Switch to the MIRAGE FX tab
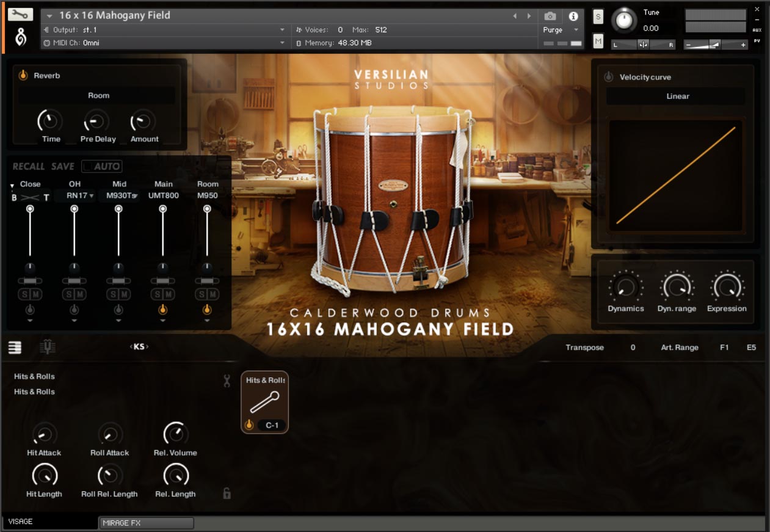770x532 pixels. [146, 523]
